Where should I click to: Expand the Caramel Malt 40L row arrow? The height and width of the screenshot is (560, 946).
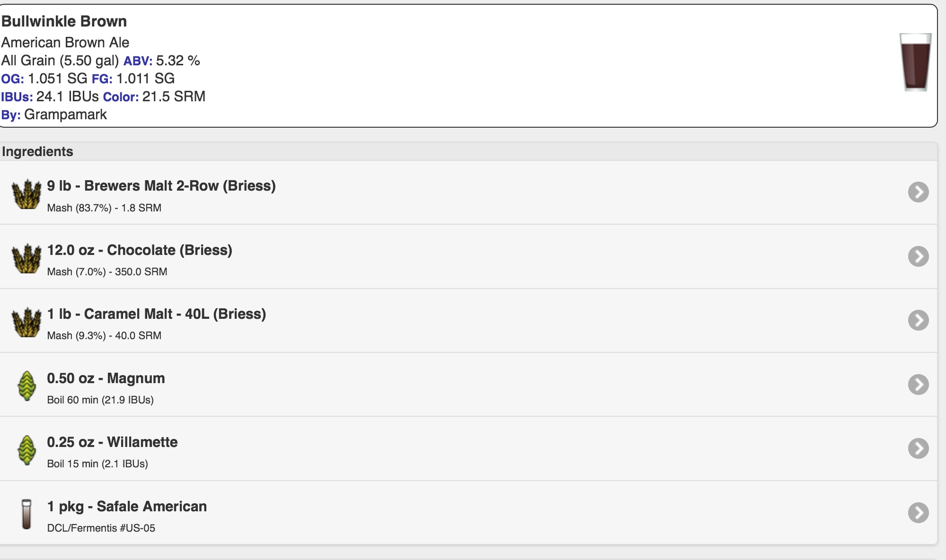(918, 320)
